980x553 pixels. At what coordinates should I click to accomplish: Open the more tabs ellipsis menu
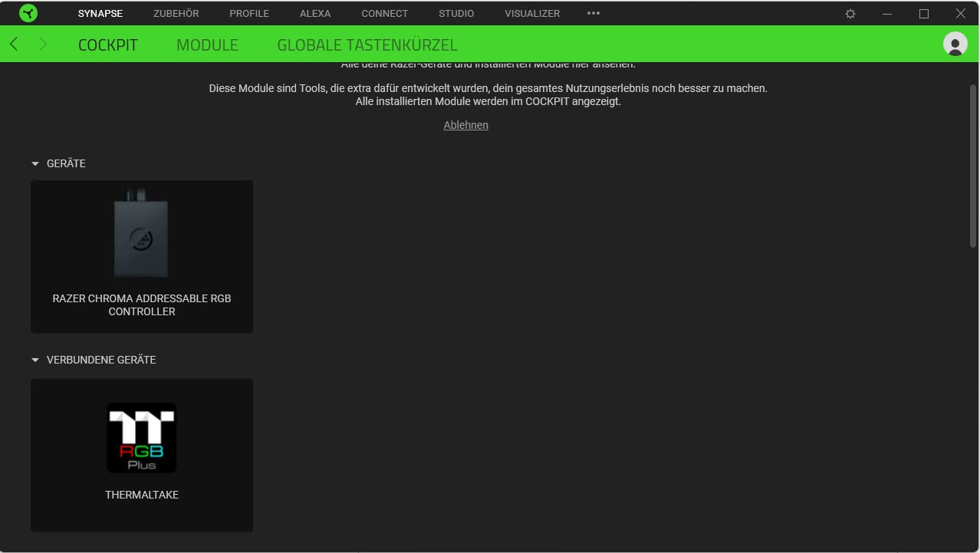pos(594,13)
